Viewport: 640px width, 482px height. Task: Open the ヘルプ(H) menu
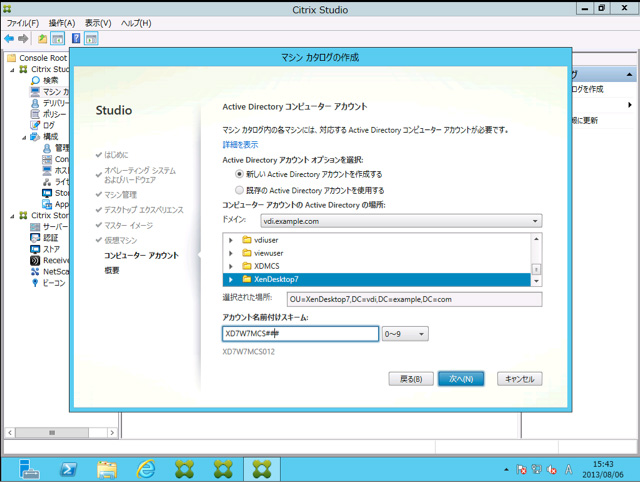coord(136,23)
